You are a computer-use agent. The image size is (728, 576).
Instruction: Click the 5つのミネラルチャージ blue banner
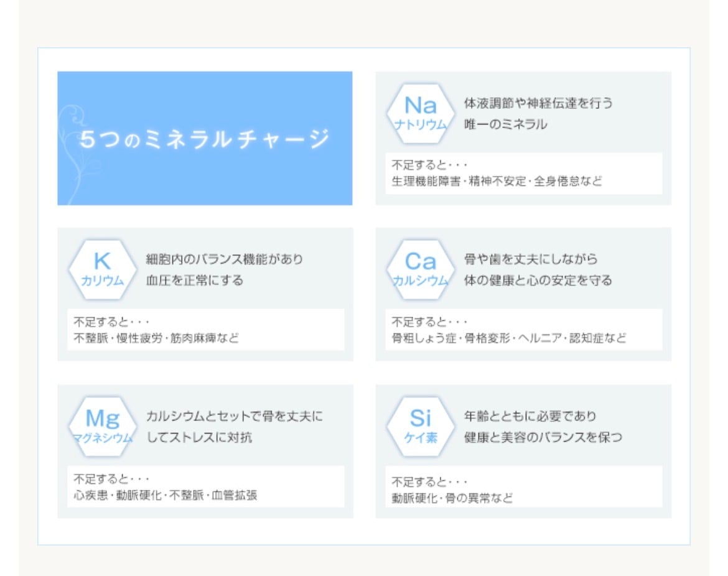coord(205,138)
